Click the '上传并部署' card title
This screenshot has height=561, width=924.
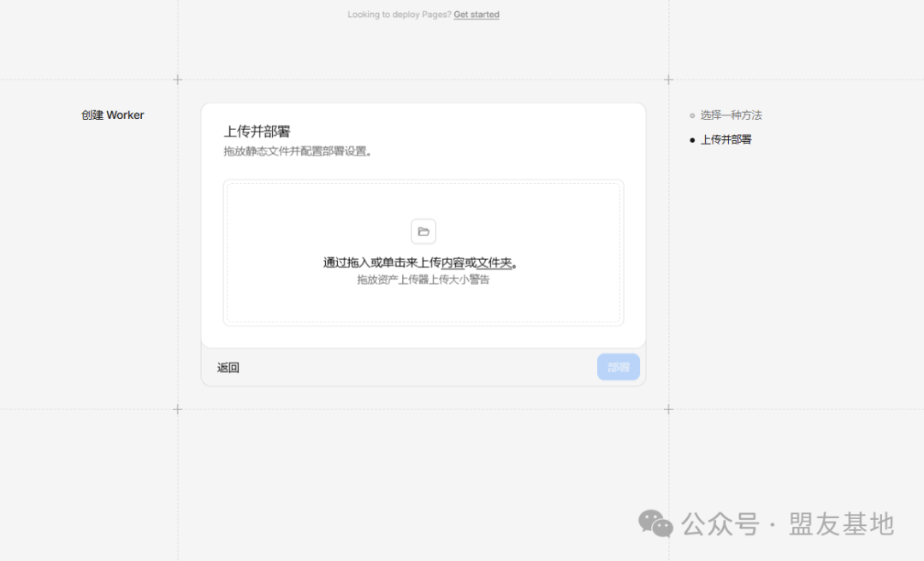click(x=257, y=132)
